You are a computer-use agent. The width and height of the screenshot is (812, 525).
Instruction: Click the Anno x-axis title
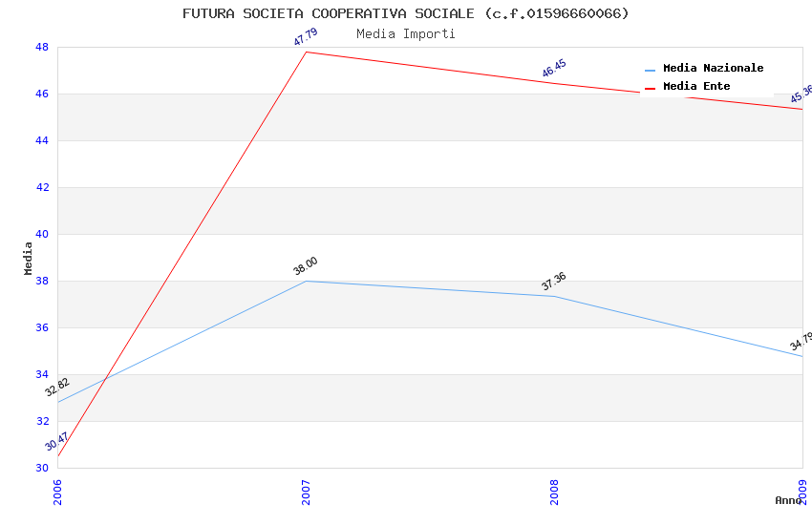788,500
